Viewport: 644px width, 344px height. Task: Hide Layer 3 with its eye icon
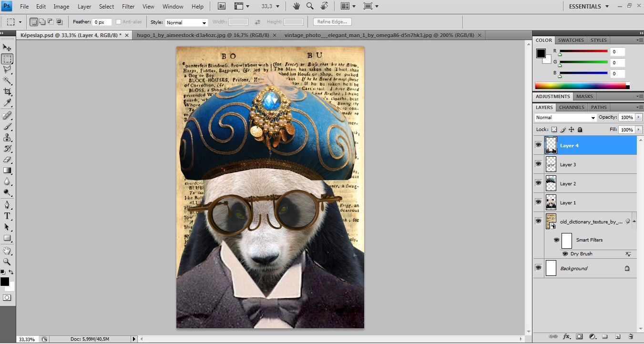coord(538,164)
